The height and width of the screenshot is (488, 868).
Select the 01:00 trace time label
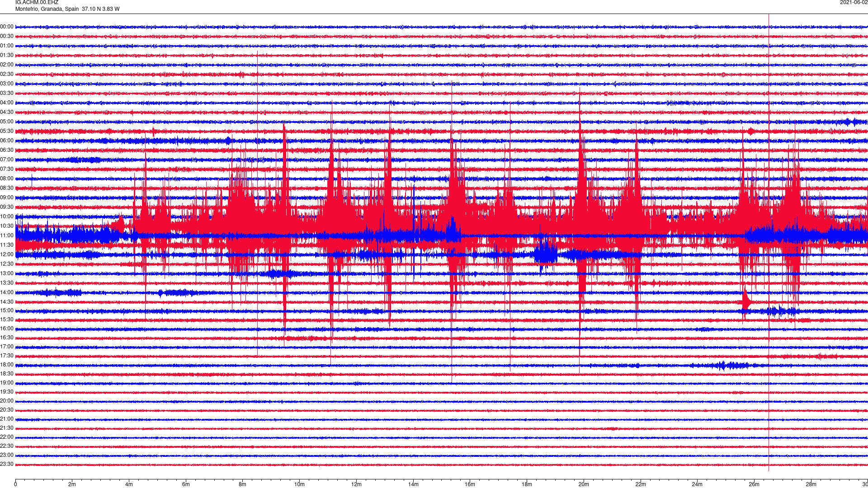(x=7, y=46)
